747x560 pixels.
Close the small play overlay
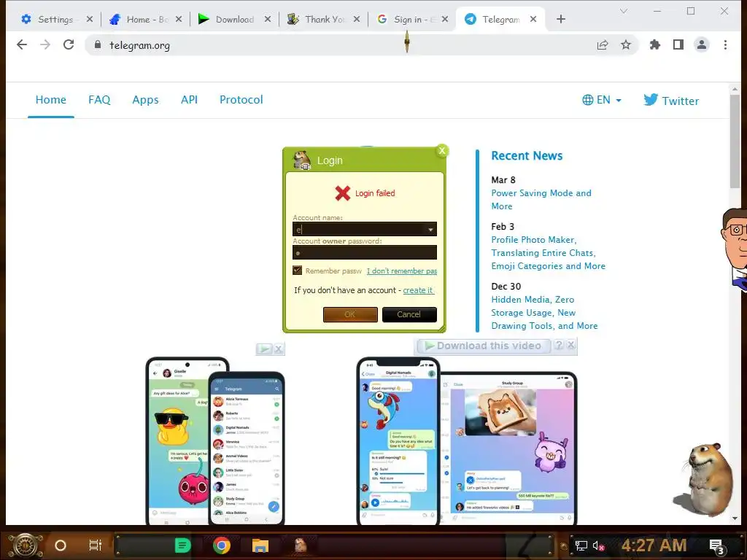click(279, 349)
